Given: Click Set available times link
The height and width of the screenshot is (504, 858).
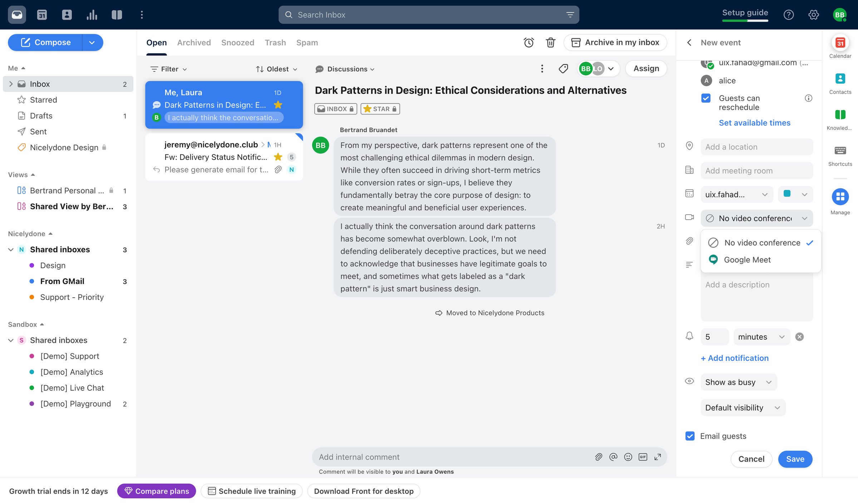Looking at the screenshot, I should [x=754, y=123].
